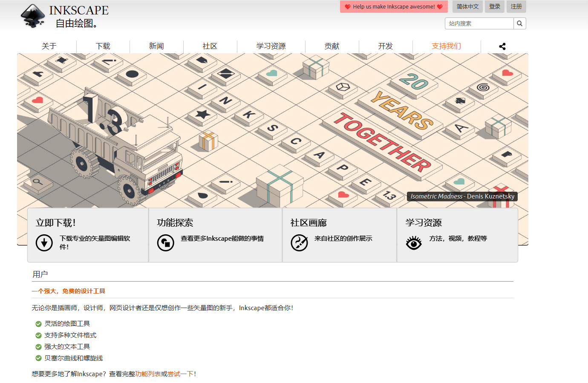
Task: Click the 来自社区的创作展示 text
Action: click(343, 239)
